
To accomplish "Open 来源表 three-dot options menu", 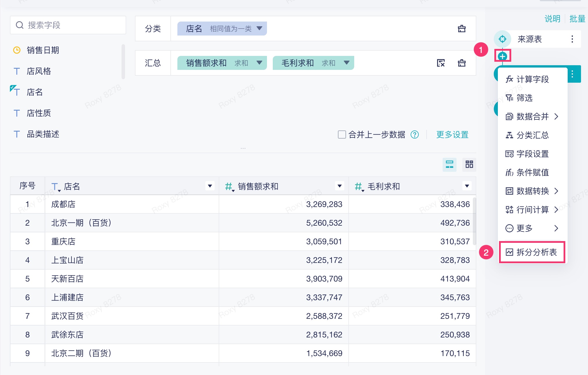I will pos(572,39).
